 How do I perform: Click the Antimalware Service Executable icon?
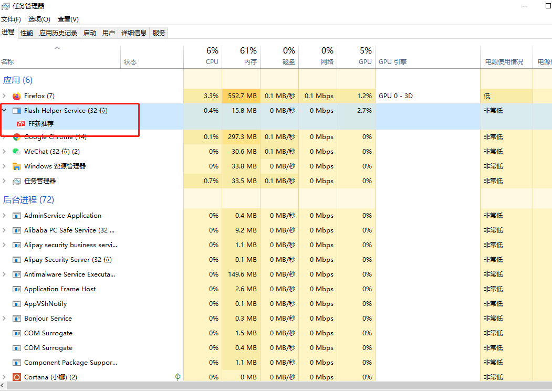(17, 274)
